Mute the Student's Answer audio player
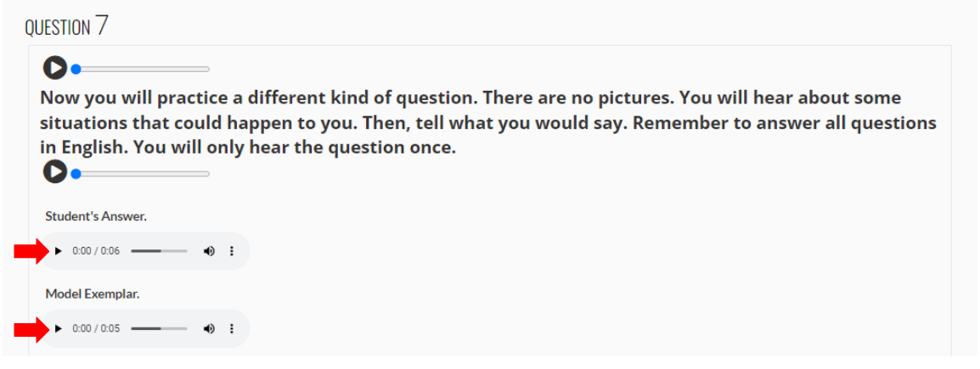This screenshot has width=980, height=369. [209, 251]
